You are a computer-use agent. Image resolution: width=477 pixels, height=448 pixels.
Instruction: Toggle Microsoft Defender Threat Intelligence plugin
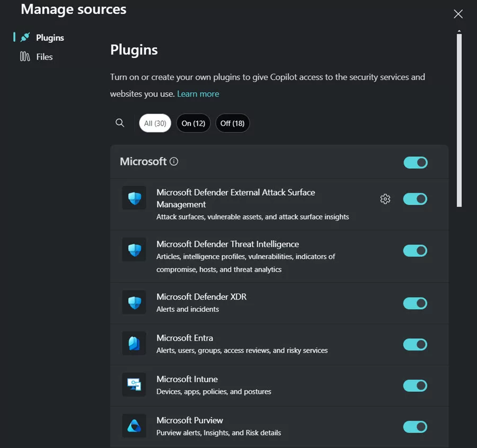click(415, 251)
